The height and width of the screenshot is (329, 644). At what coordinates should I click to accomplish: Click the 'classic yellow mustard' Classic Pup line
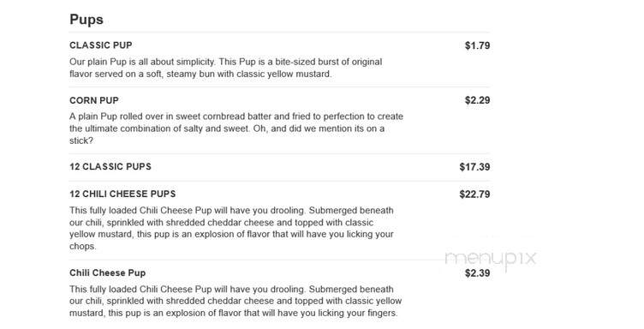[200, 75]
